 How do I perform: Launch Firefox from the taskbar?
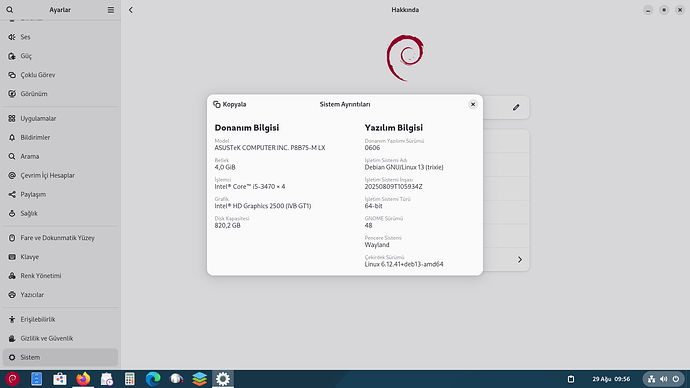pyautogui.click(x=83, y=379)
